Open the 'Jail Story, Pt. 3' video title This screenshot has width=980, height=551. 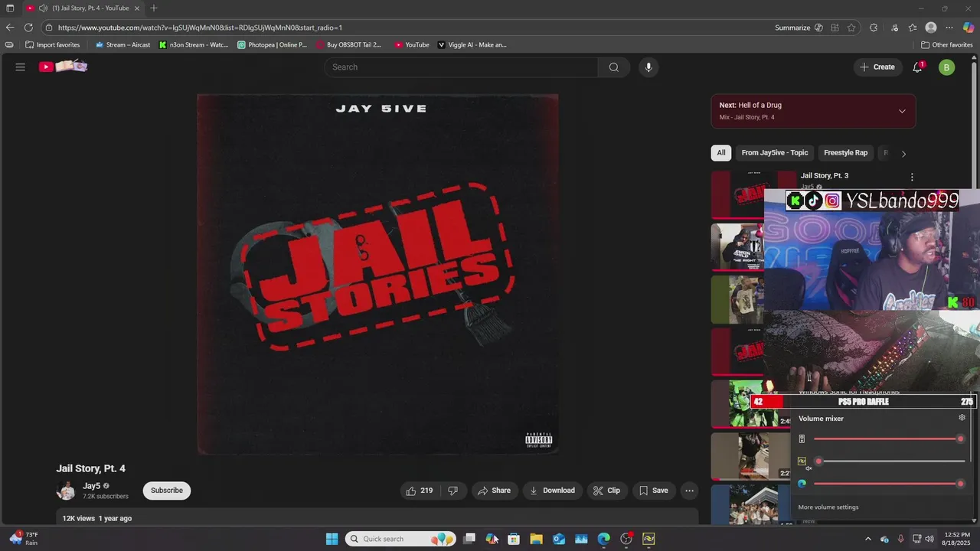tap(825, 176)
